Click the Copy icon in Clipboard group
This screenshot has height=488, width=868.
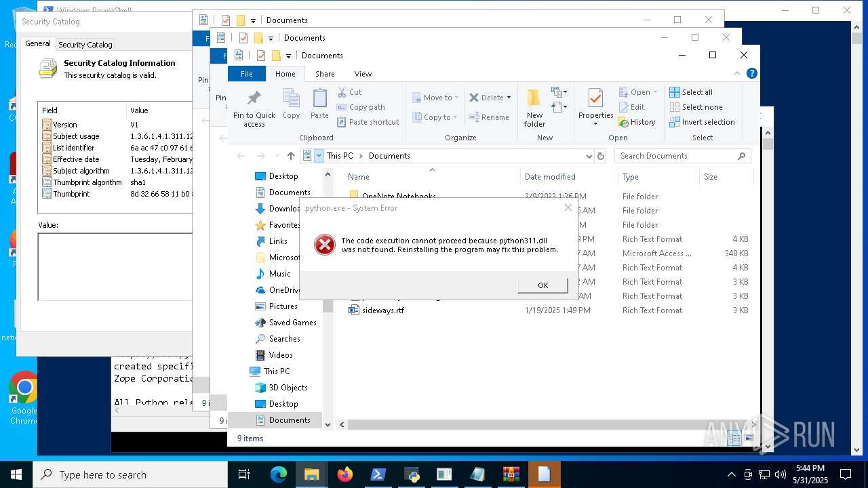[x=291, y=104]
